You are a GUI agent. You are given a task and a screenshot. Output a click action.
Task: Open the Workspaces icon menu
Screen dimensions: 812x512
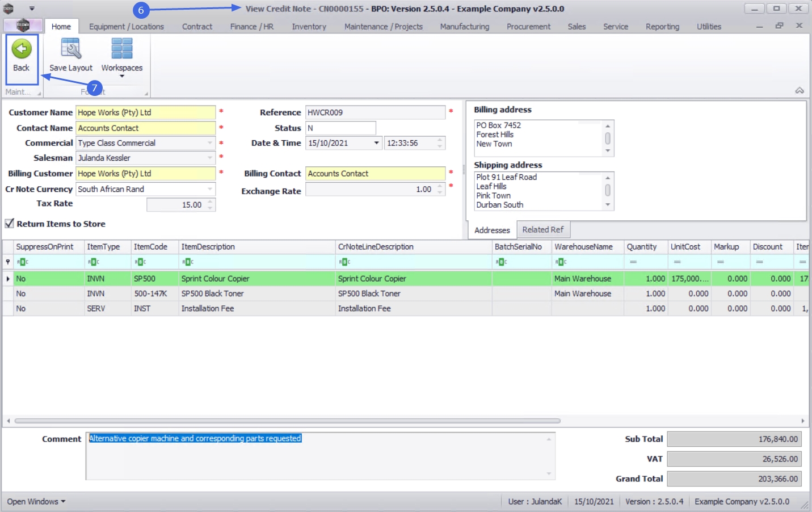122,49
